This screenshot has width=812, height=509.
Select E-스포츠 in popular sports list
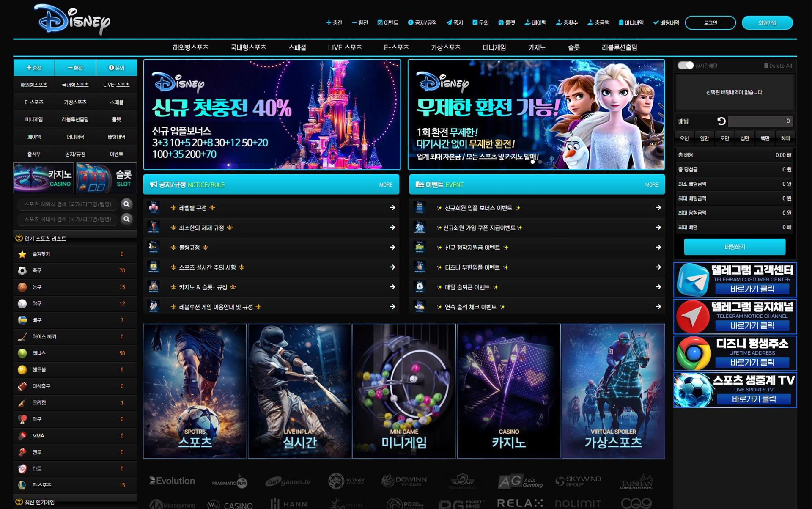tap(75, 485)
